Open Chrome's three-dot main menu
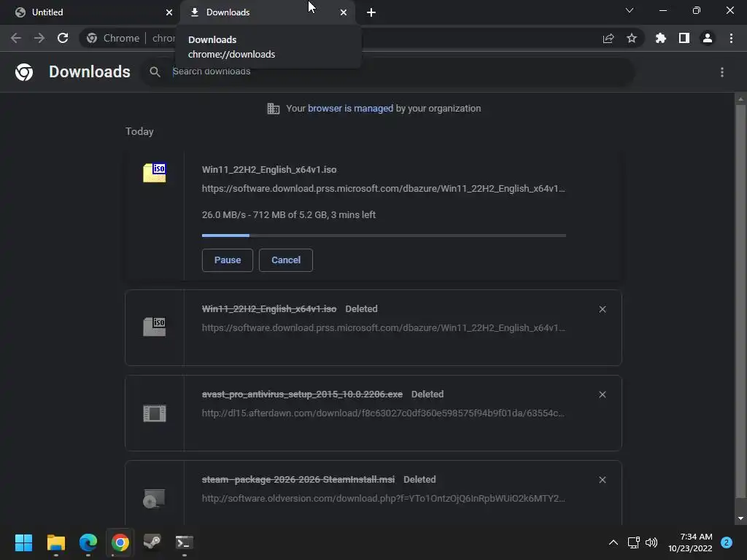747x560 pixels. [x=731, y=38]
